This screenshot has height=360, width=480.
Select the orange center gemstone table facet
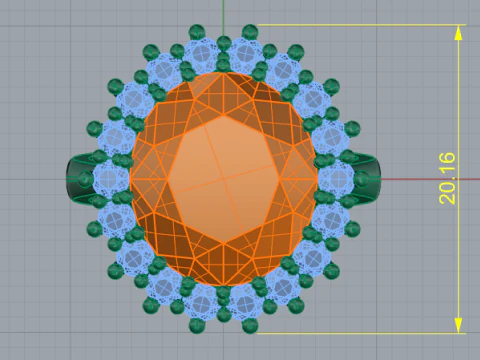[223, 179]
